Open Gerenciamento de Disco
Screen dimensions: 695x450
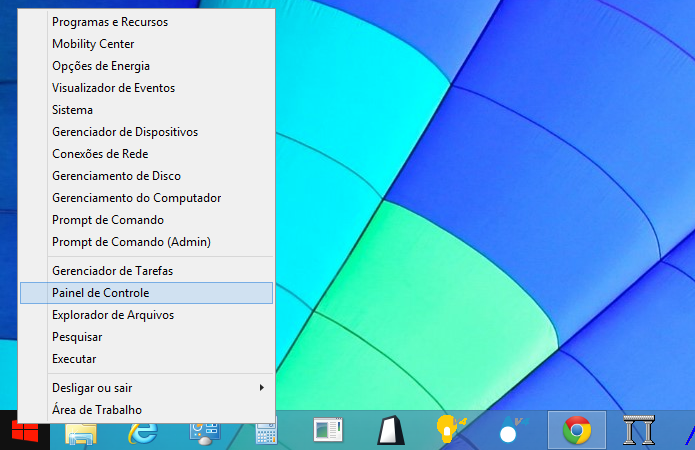[x=146, y=176]
